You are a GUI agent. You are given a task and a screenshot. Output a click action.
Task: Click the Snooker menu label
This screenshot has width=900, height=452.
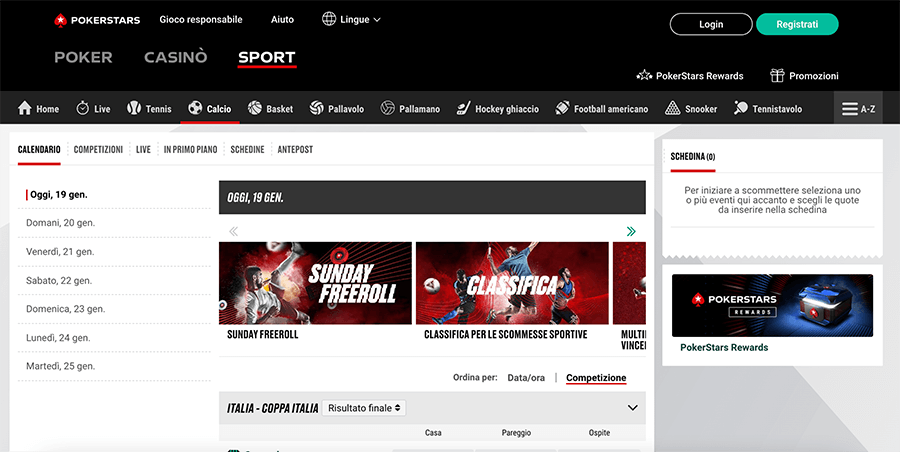pyautogui.click(x=701, y=109)
